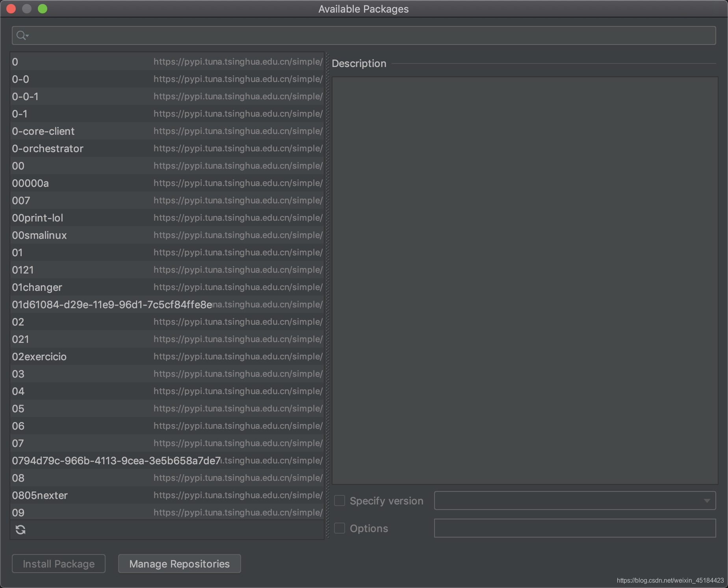Click the Install Package button

click(x=59, y=564)
